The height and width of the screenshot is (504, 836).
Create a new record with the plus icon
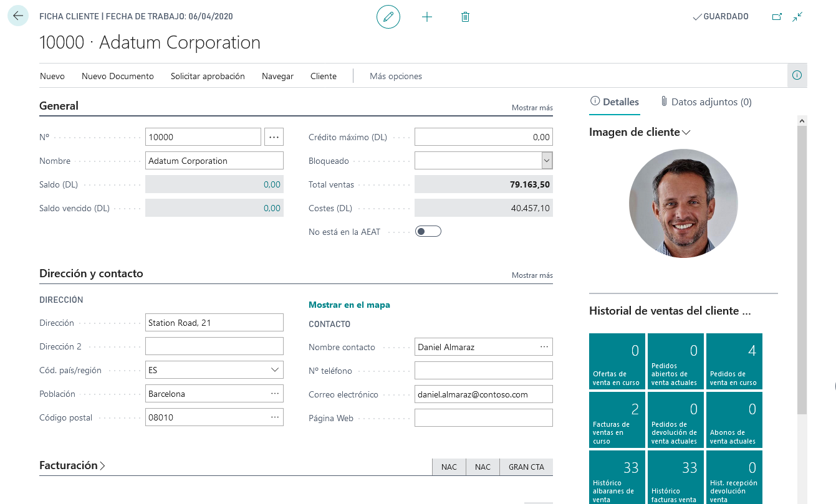tap(427, 17)
